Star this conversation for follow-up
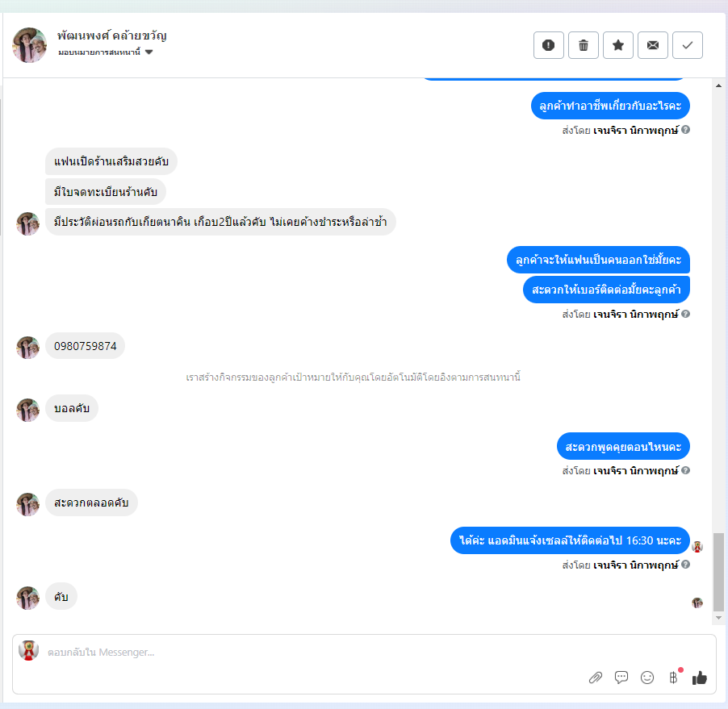The width and height of the screenshot is (728, 709). pos(618,45)
